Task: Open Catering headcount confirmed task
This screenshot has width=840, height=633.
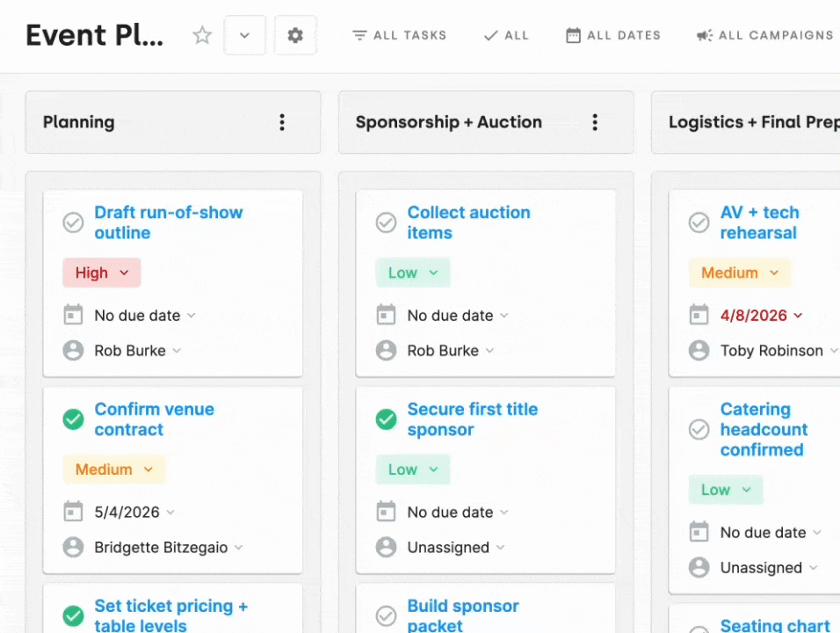Action: (x=764, y=429)
